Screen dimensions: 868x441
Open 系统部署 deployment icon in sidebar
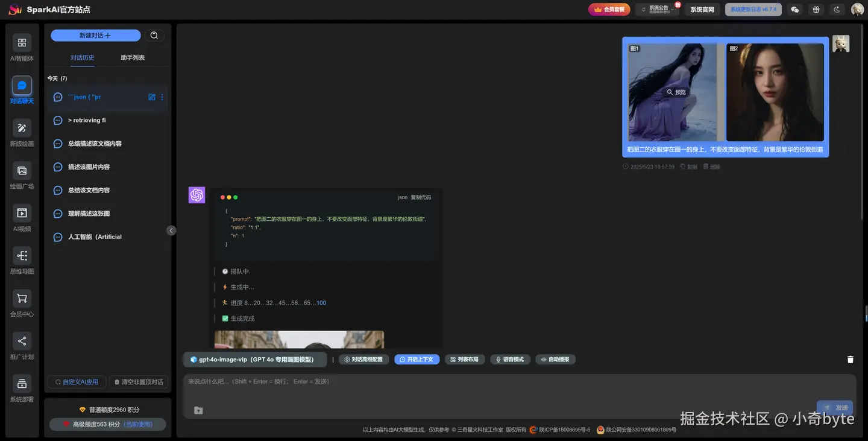coord(22,384)
